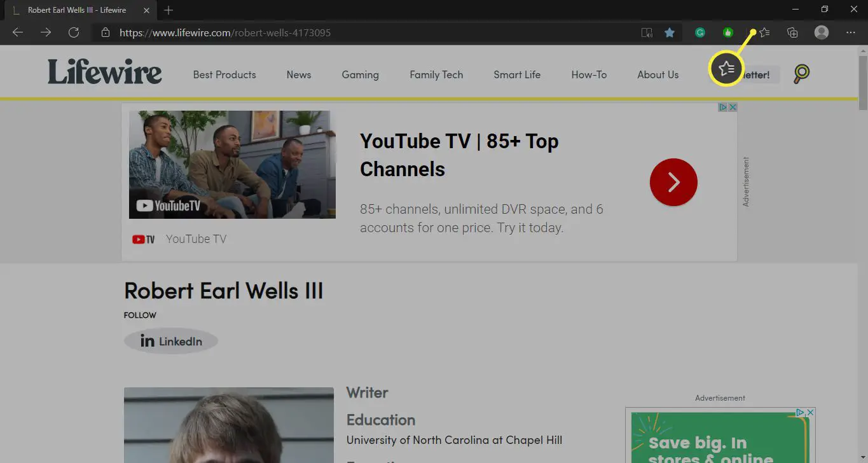
Task: Click the YouTube TV ad image
Action: tap(232, 165)
